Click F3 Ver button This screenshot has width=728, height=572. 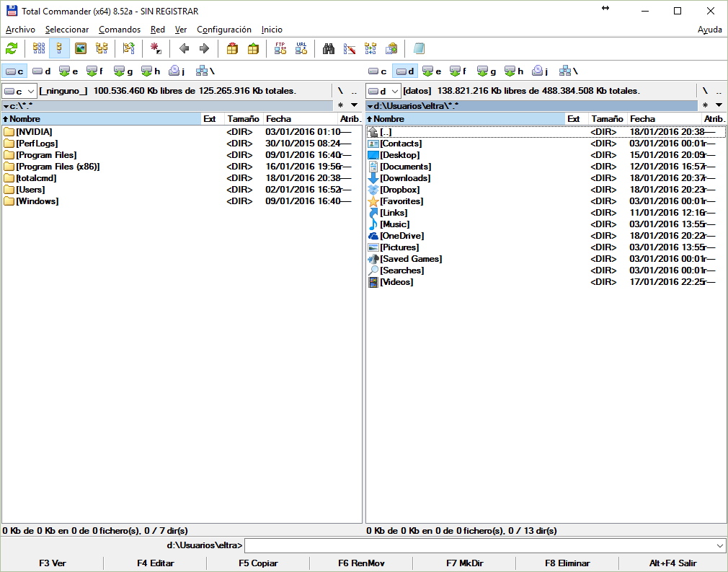tap(53, 563)
